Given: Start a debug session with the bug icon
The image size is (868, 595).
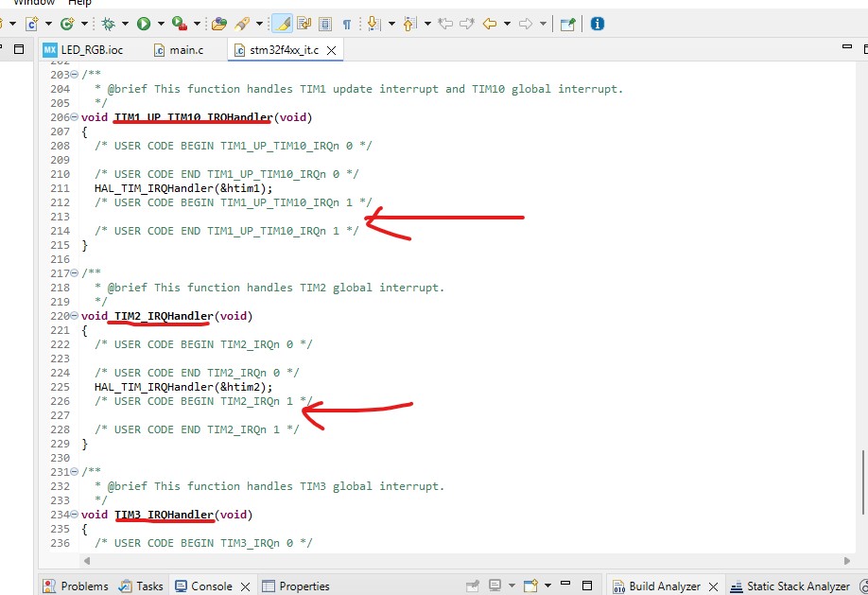Looking at the screenshot, I should coord(109,24).
